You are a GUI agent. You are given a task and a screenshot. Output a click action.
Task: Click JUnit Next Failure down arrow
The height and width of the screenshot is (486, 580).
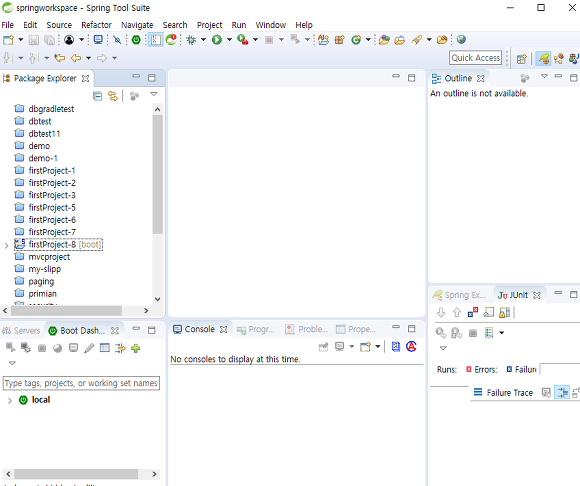441,313
